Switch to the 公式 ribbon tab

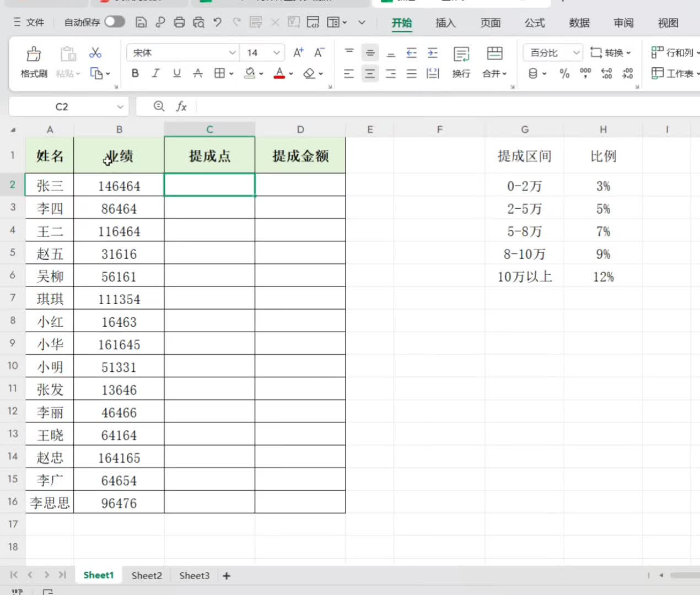click(534, 23)
